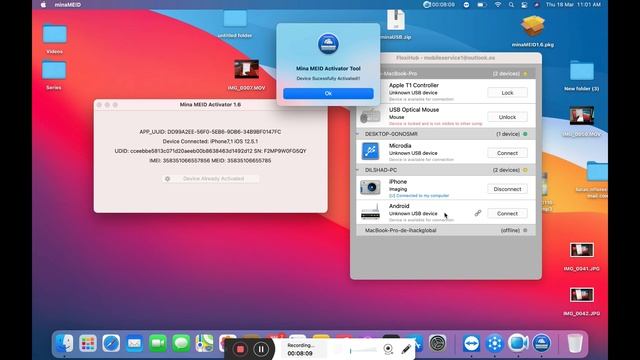Connect the Android USB device
The image size is (640, 360).
507,213
